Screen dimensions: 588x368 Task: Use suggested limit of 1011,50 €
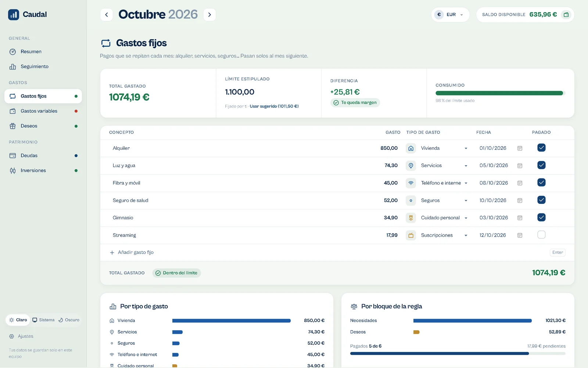274,106
